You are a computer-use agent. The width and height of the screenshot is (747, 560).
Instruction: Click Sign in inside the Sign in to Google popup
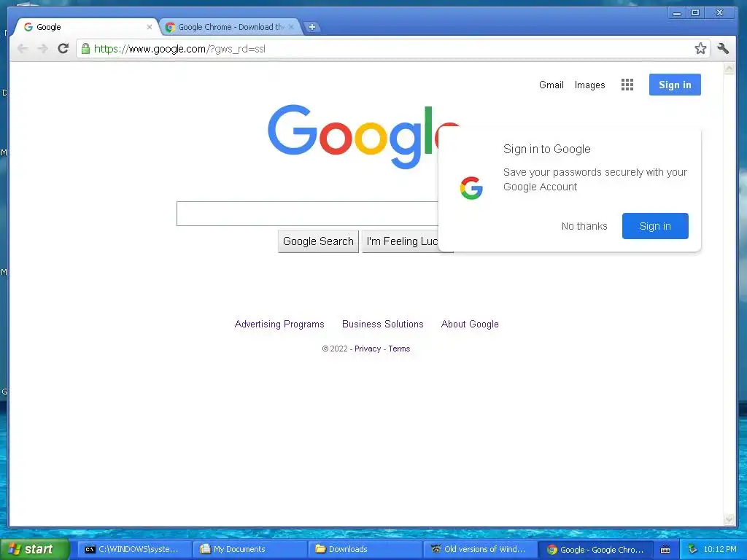[x=655, y=226]
